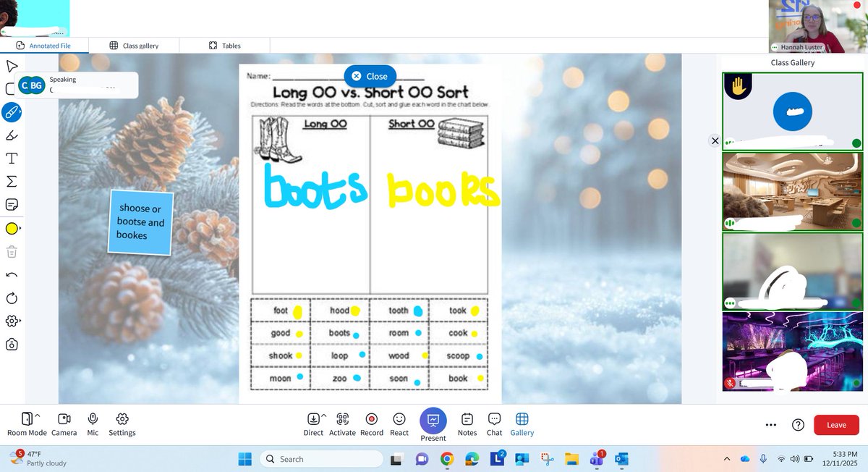Leave the class session
The image size is (868, 472).
[x=836, y=425]
